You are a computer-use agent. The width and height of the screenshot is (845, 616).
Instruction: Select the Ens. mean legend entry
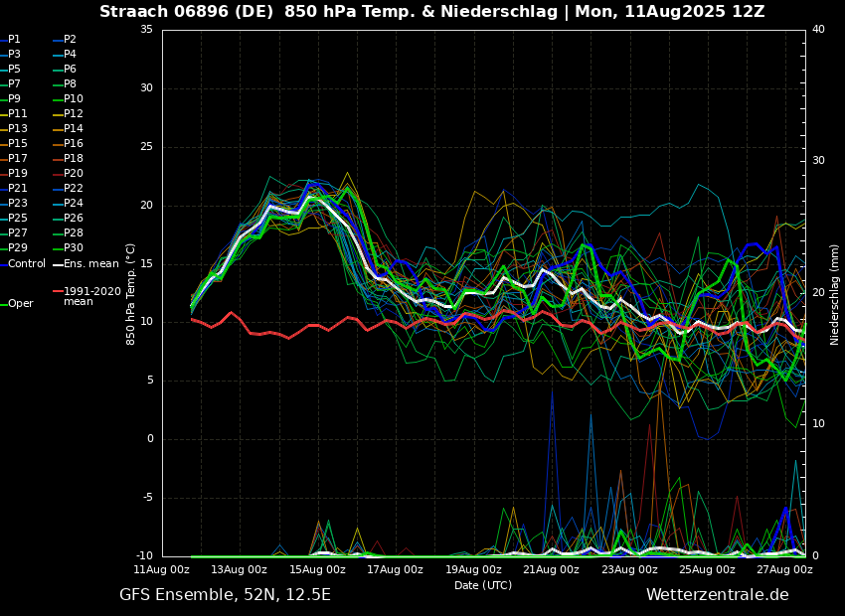pos(90,264)
